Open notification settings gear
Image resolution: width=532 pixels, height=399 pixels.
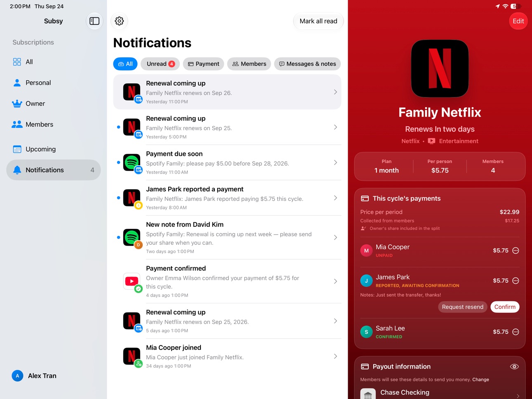[119, 21]
